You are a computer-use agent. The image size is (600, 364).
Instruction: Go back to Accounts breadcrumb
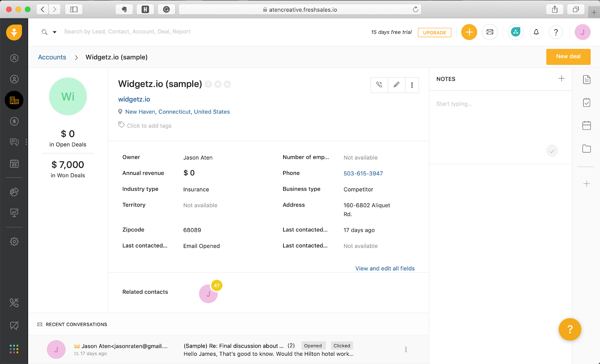click(52, 57)
